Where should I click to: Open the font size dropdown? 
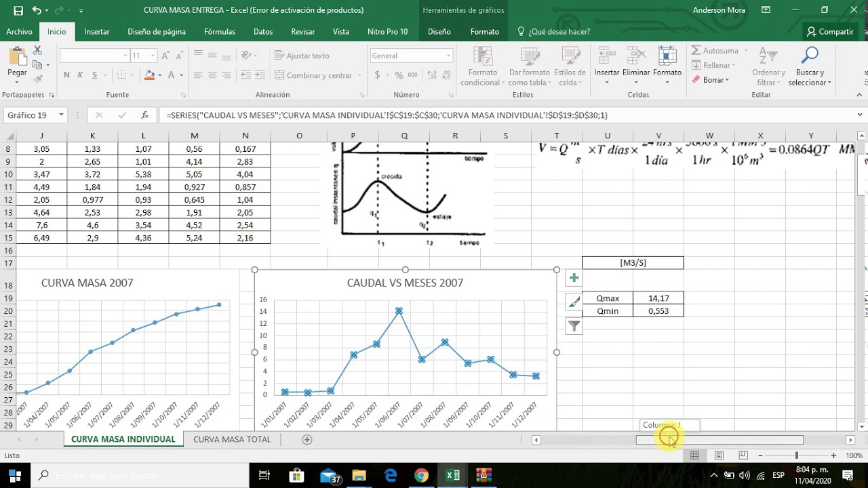(x=153, y=56)
